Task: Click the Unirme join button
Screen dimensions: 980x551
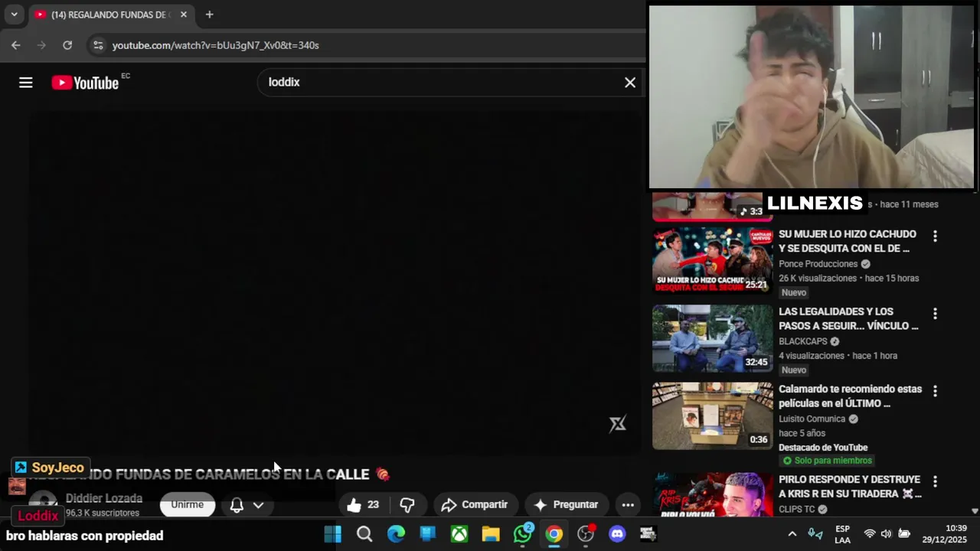Action: point(188,504)
